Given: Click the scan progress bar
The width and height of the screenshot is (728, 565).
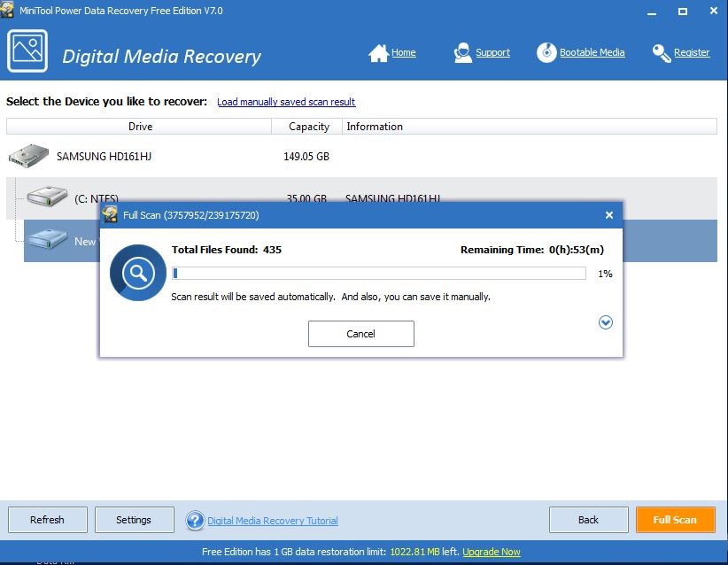Looking at the screenshot, I should (x=379, y=274).
